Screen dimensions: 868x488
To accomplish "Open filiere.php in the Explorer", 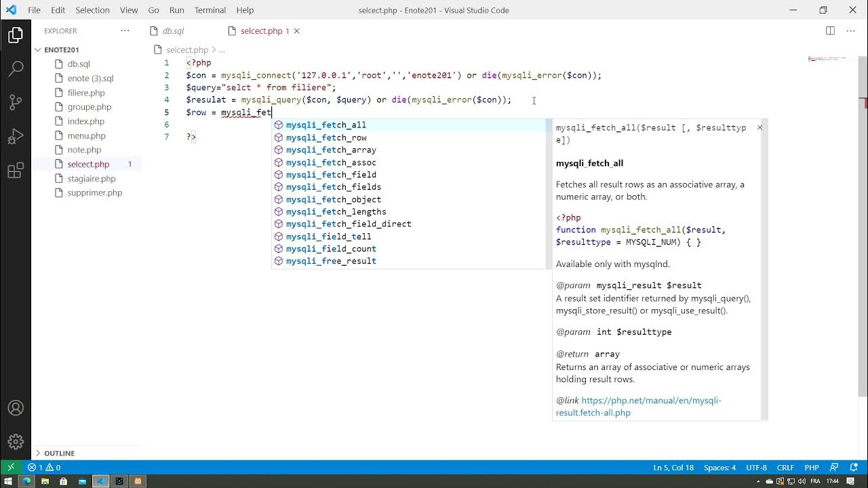I will click(x=86, y=92).
